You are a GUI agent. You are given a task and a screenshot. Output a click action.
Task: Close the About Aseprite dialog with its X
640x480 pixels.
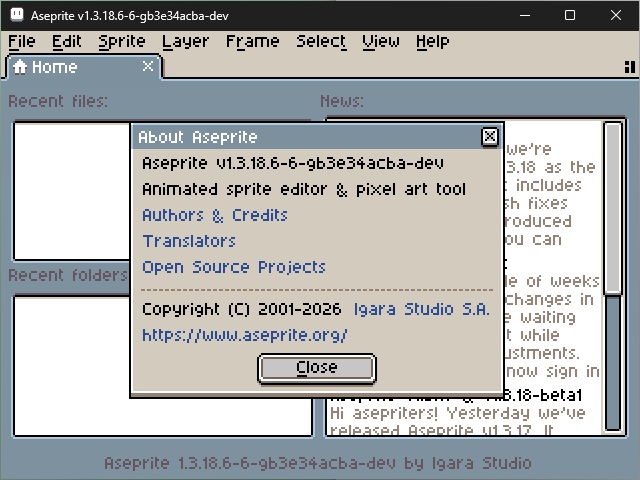coord(490,137)
